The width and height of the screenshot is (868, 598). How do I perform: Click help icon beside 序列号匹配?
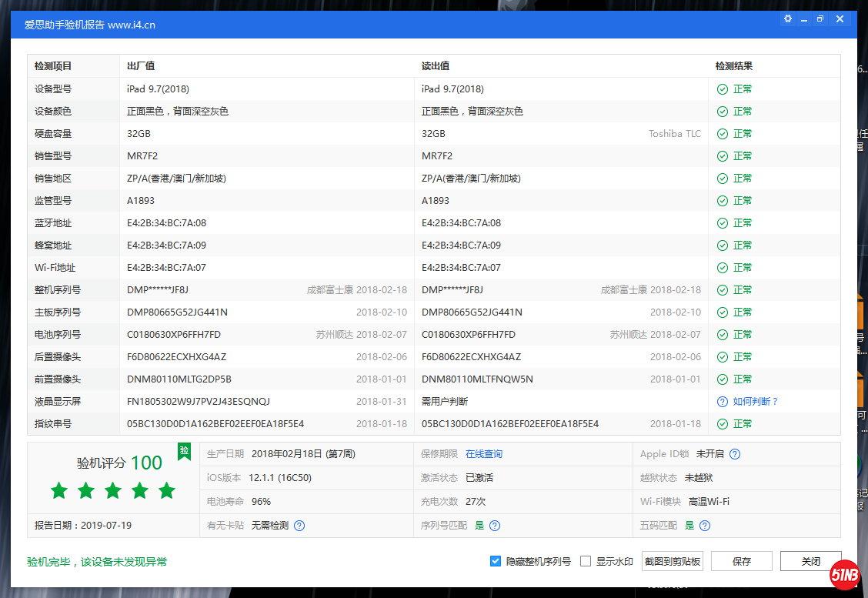point(495,526)
